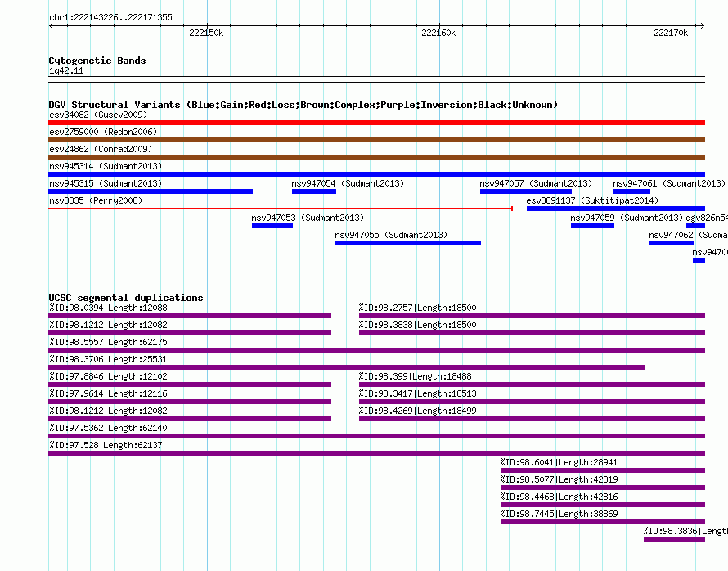Click the thin red nsv8835 loss line

pos(280,209)
